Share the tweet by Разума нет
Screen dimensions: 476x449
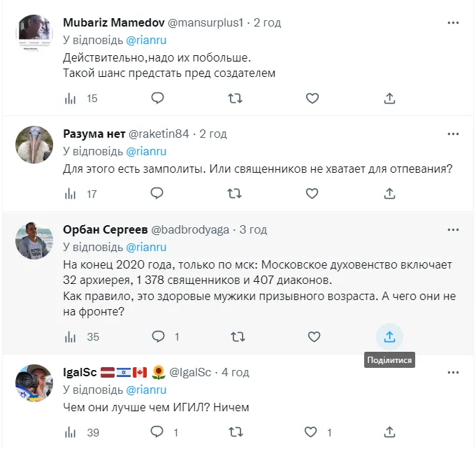[390, 194]
